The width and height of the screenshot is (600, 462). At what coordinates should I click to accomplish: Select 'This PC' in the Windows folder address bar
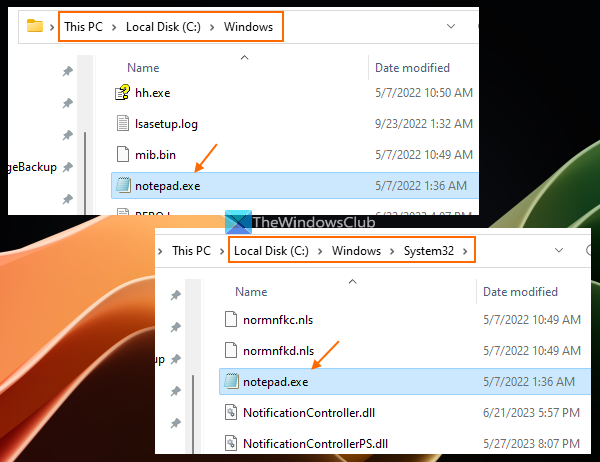pos(83,27)
